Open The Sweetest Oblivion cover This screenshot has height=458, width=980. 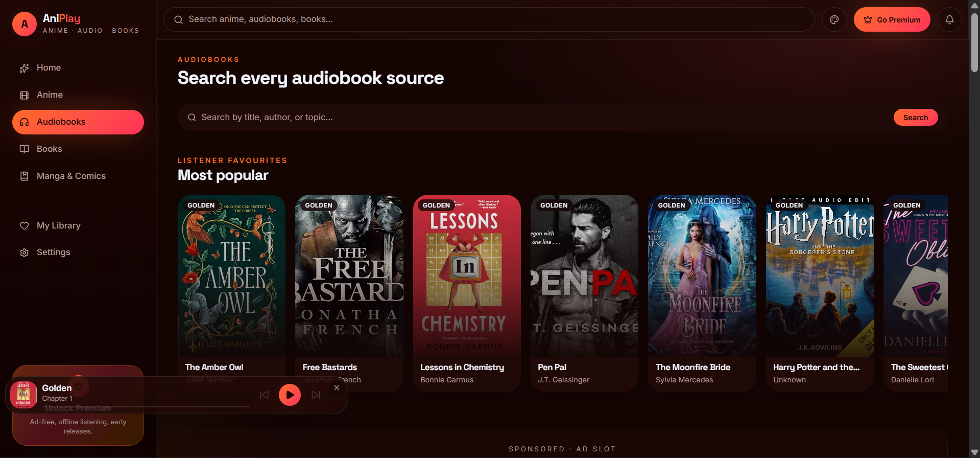[x=916, y=276]
